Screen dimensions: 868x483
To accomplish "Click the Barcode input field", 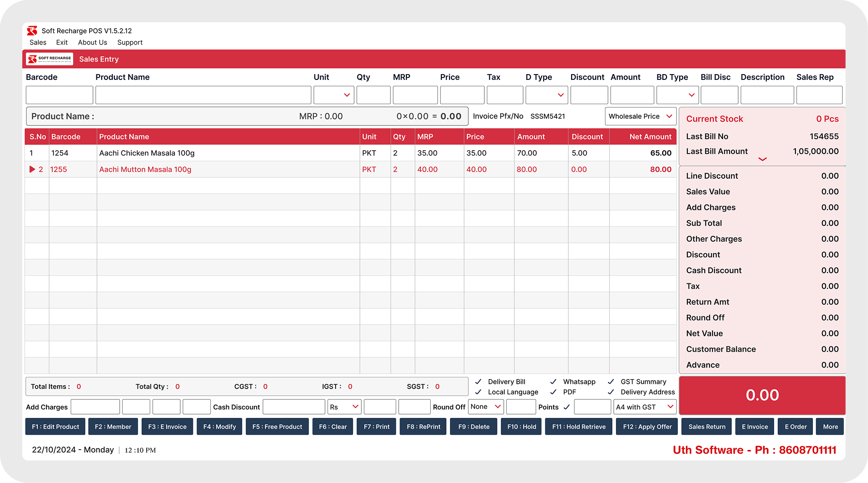I will click(59, 95).
